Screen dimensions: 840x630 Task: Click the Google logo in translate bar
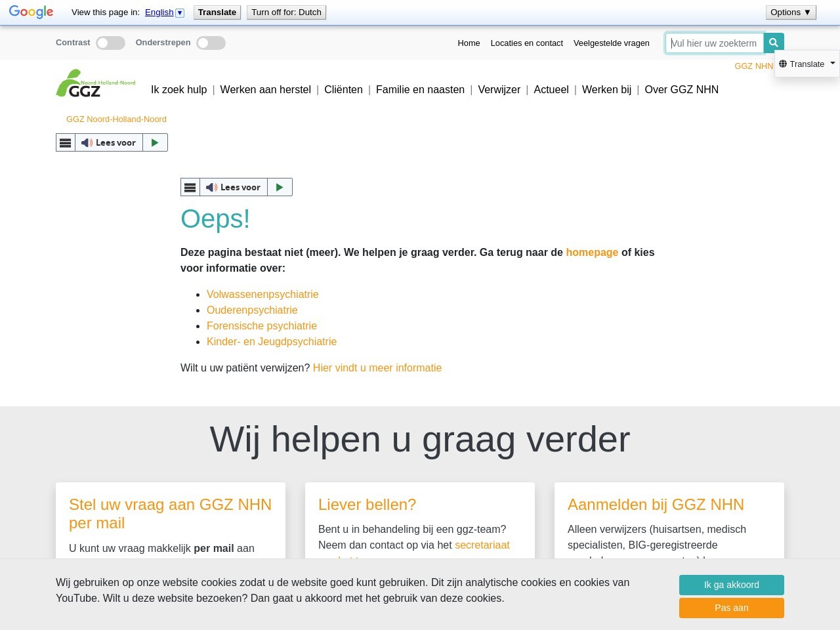click(31, 12)
